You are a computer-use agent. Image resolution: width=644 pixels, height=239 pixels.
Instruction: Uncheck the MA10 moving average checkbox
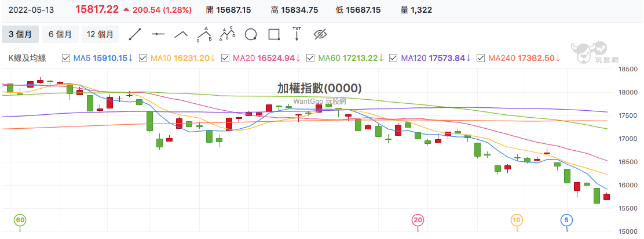click(143, 58)
